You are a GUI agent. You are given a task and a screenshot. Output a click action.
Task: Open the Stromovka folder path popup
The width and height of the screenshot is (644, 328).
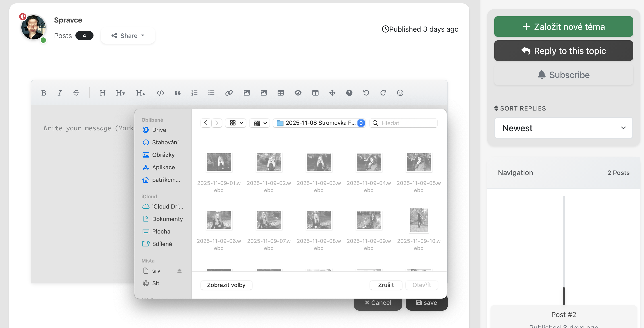319,123
